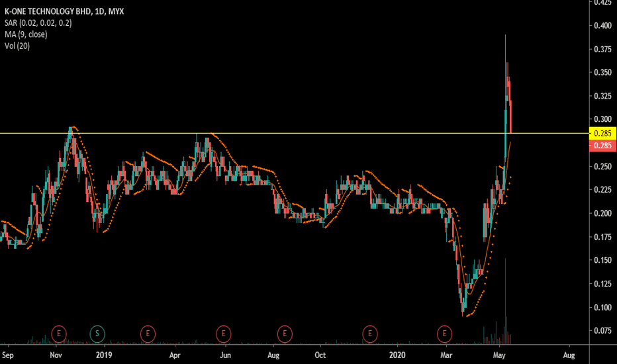Open the E marker between 2019 and Apr
The width and height of the screenshot is (617, 364).
(x=148, y=334)
